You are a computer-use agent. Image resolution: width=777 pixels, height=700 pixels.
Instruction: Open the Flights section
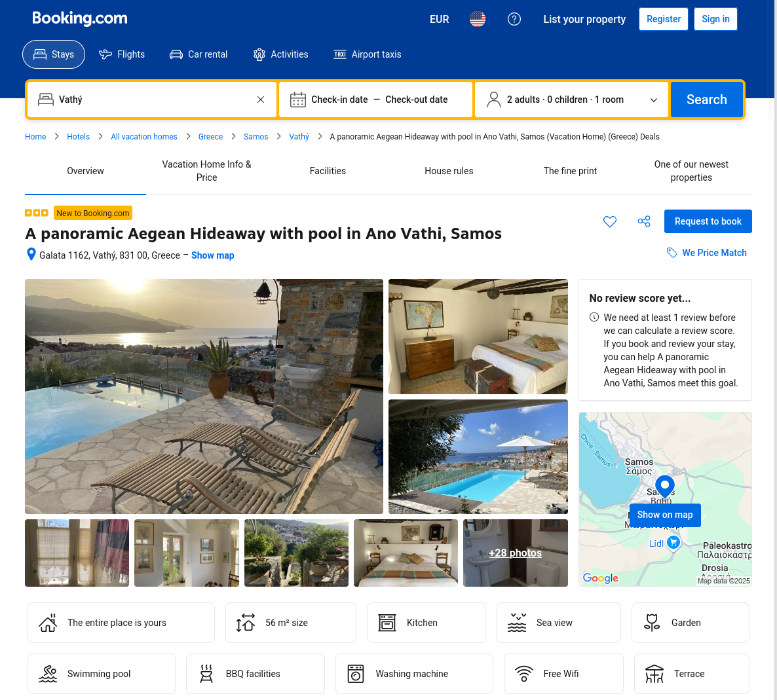click(122, 54)
